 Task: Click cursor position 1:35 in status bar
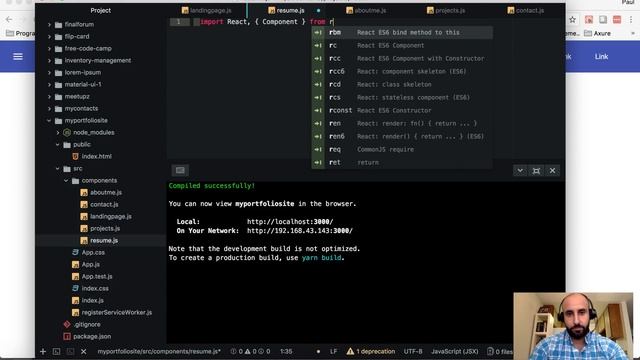tap(286, 351)
